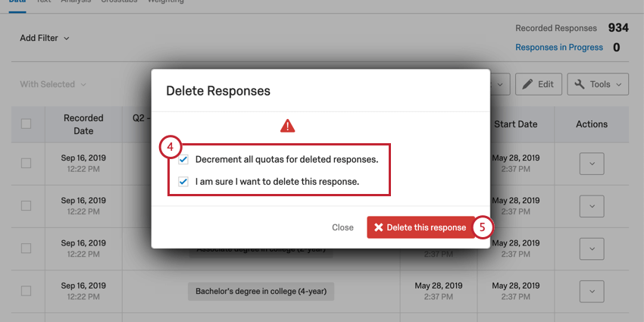Tick the select-all checkbox in table header
Viewport: 644px width, 322px height.
click(26, 123)
